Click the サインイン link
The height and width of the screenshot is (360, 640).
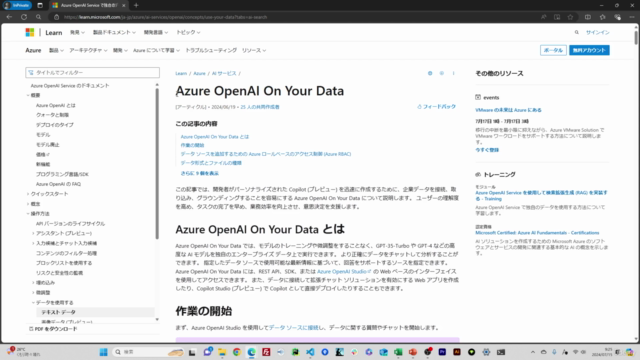[x=598, y=32]
